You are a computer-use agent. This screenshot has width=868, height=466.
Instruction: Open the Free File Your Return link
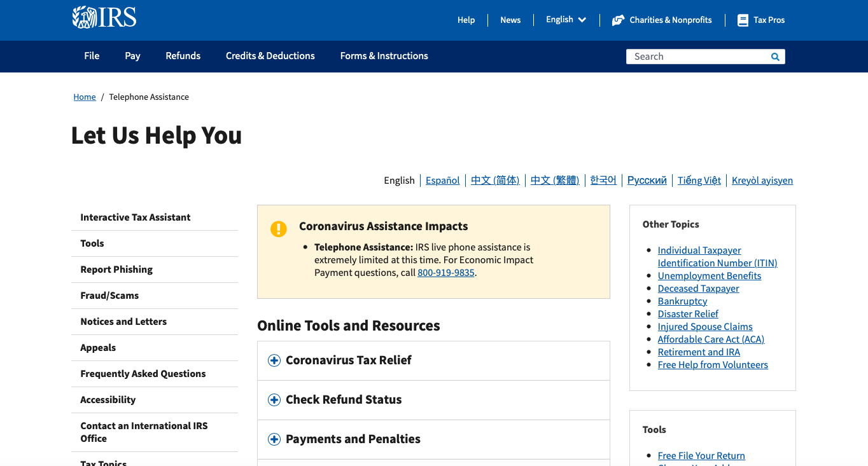click(x=701, y=456)
